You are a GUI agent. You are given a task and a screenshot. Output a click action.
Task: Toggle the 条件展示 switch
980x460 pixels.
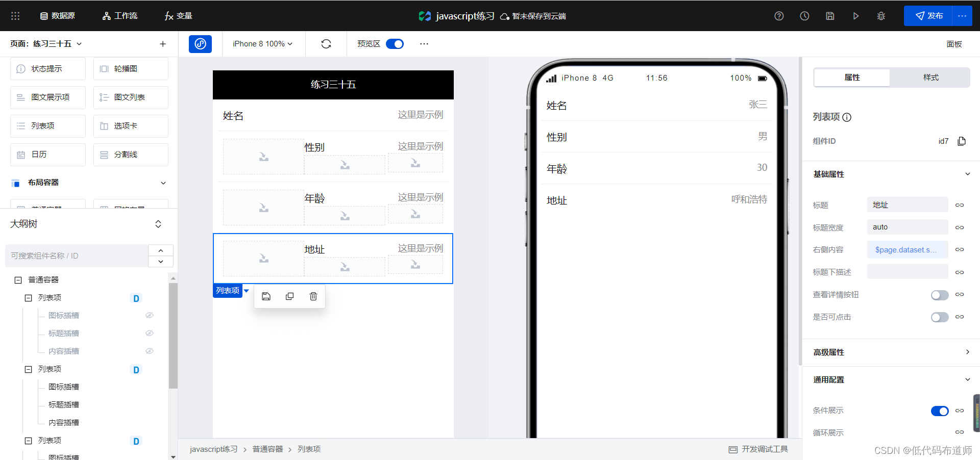pos(939,411)
